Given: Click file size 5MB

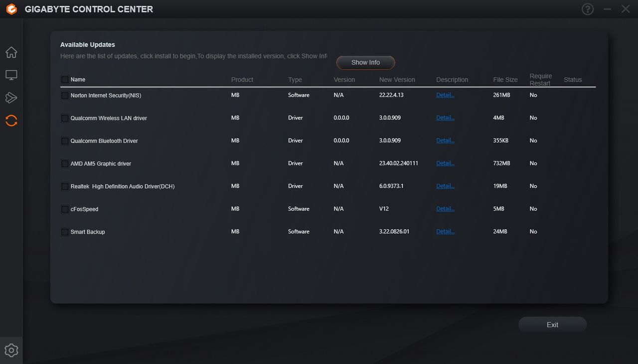Looking at the screenshot, I should click(x=498, y=209).
